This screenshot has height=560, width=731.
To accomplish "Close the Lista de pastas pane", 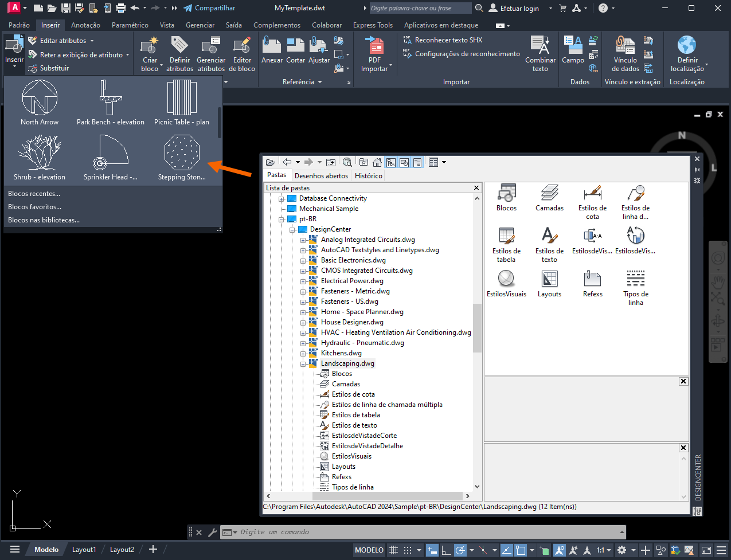I will 476,188.
